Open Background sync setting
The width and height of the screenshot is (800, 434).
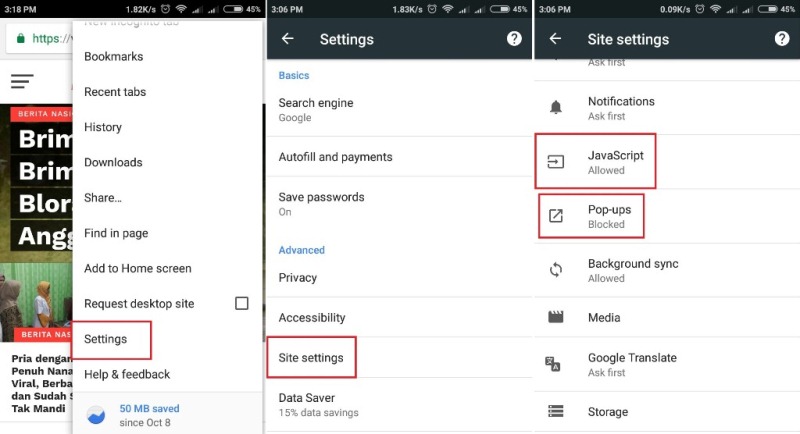(667, 270)
